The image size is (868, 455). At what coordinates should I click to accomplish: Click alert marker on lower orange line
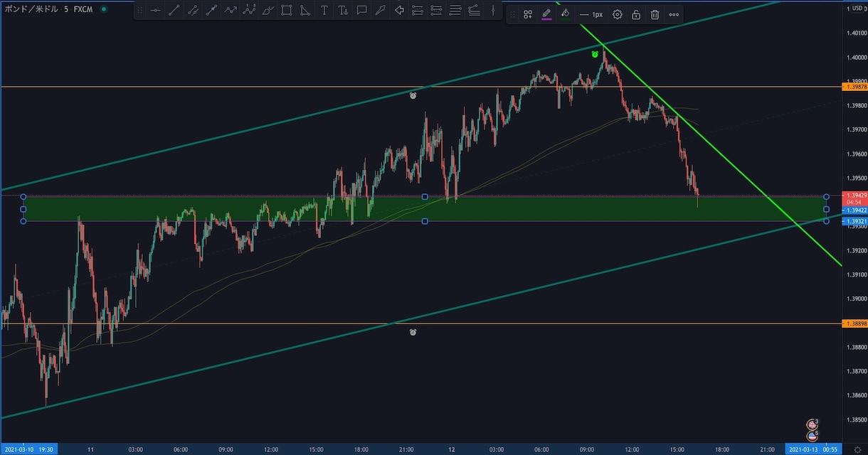[413, 331]
